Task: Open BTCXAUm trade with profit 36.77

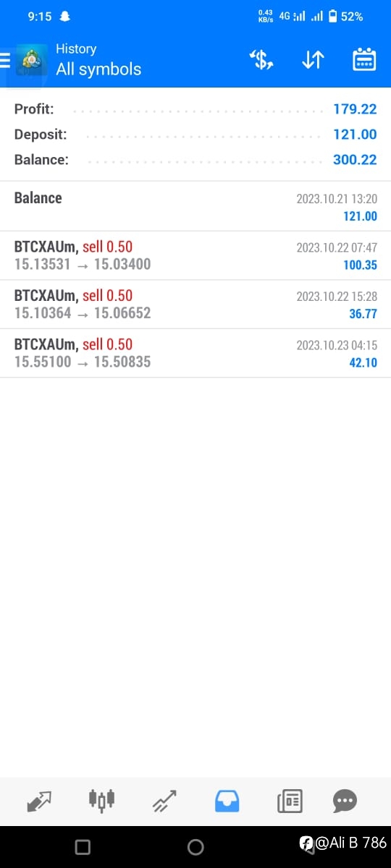Action: 195,305
